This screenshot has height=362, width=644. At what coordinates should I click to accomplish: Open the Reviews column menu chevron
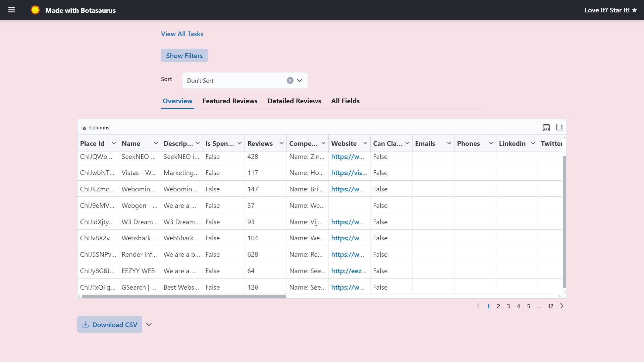281,143
